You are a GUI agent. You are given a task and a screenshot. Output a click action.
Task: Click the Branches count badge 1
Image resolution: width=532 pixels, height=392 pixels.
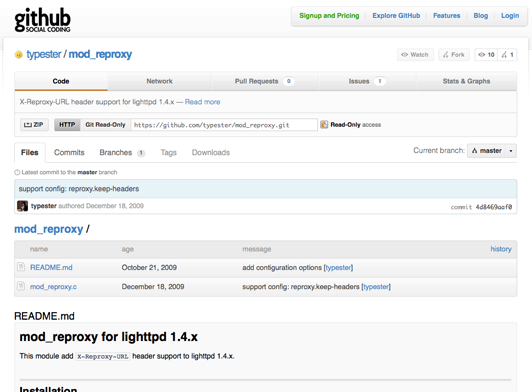point(141,153)
